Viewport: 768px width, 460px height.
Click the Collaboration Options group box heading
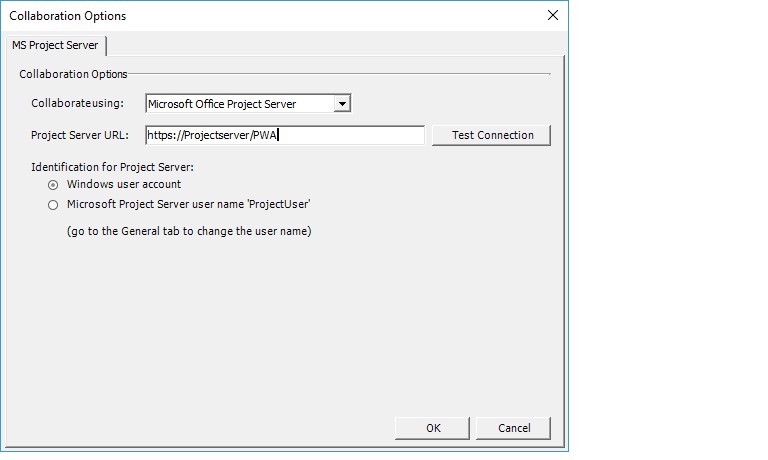(73, 74)
